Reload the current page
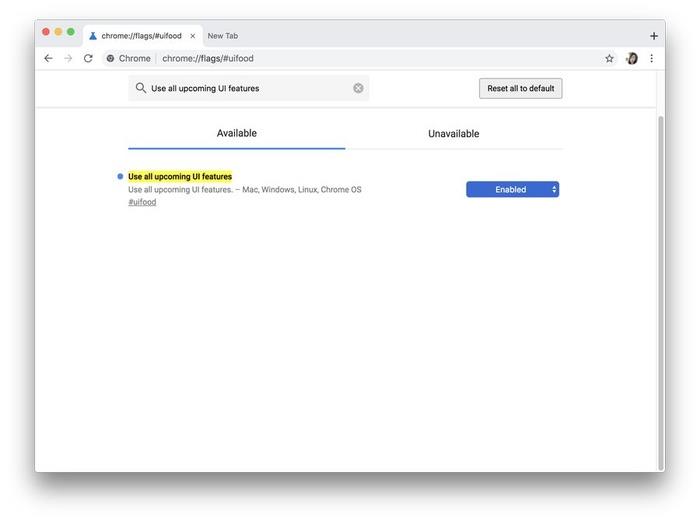 click(x=88, y=59)
